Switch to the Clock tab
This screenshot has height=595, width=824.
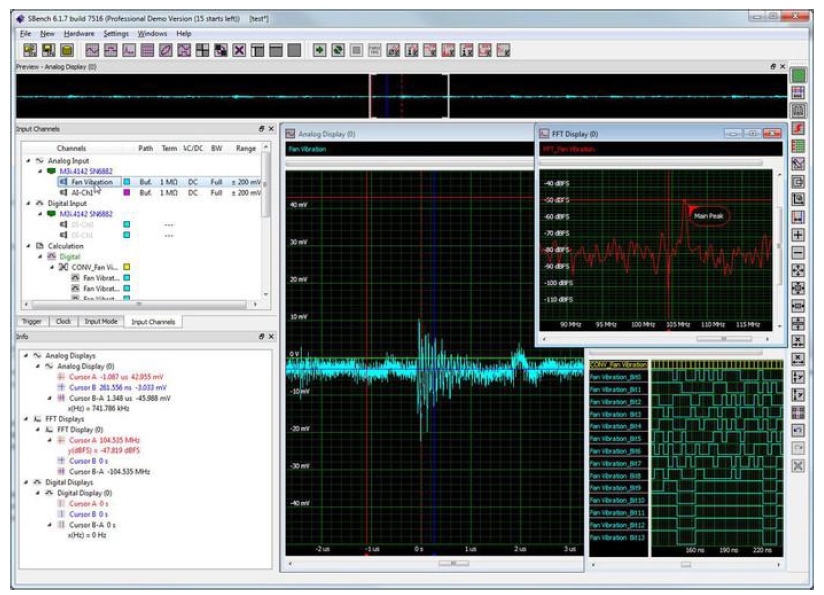coord(63,321)
